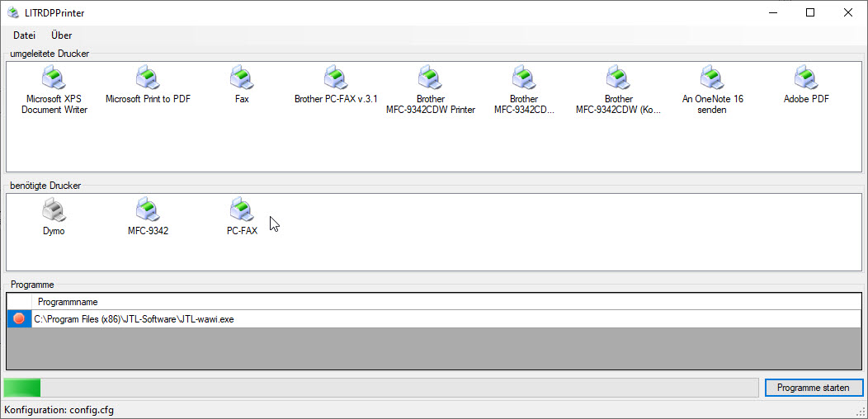Image resolution: width=868 pixels, height=419 pixels.
Task: Click the Microsoft Print to PDF printer
Action: (148, 79)
